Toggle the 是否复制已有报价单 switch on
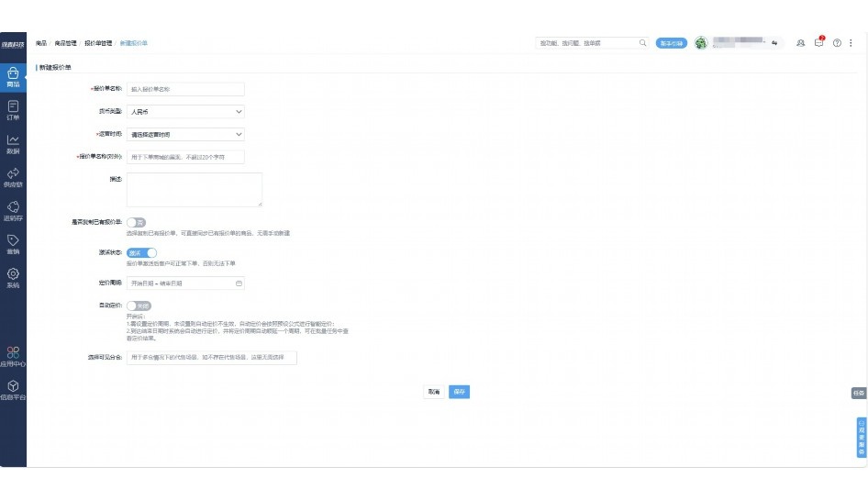868x500 pixels. click(137, 222)
